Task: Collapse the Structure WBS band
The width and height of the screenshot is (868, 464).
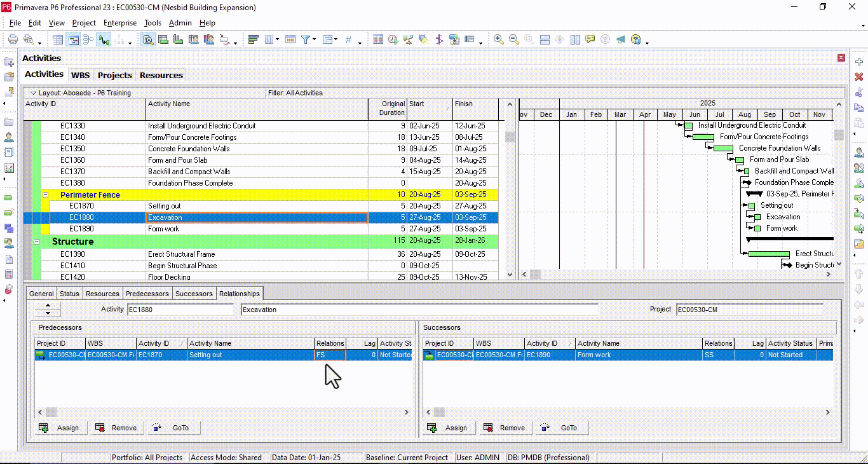Action: pos(36,242)
